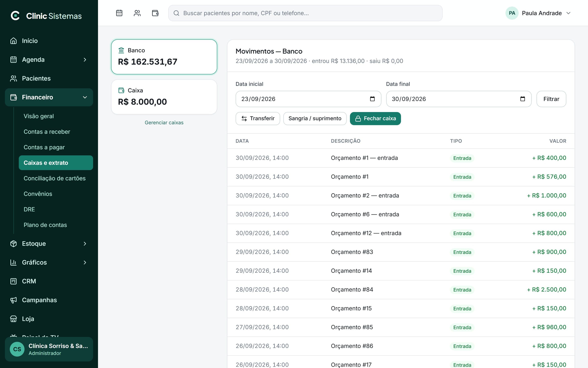
Task: Click the PA user avatar
Action: 512,13
